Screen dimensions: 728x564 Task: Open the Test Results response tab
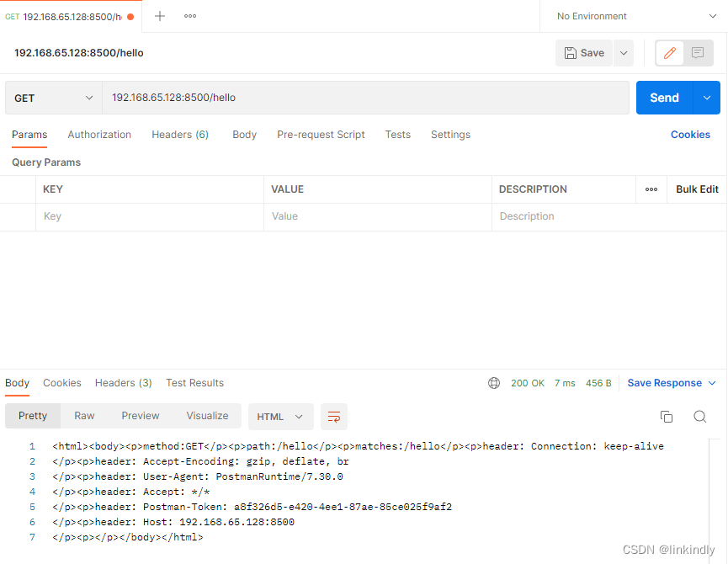pos(194,383)
